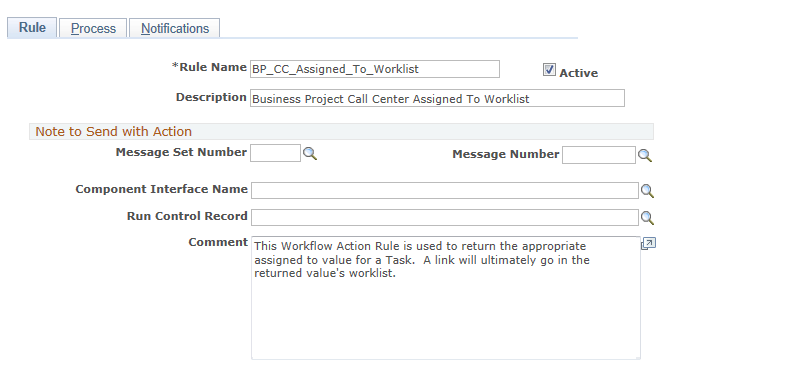Click the Comment field label
Image resolution: width=811 pixels, height=371 pixels.
pyautogui.click(x=218, y=242)
